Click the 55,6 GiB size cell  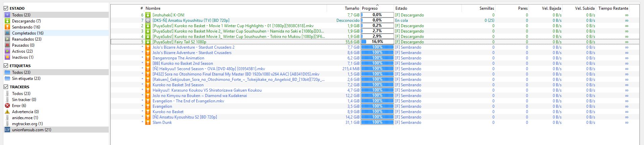(352, 42)
